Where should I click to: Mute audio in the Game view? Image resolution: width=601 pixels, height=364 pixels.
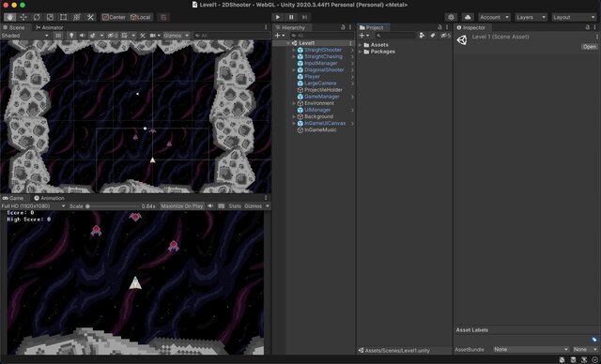[210, 205]
